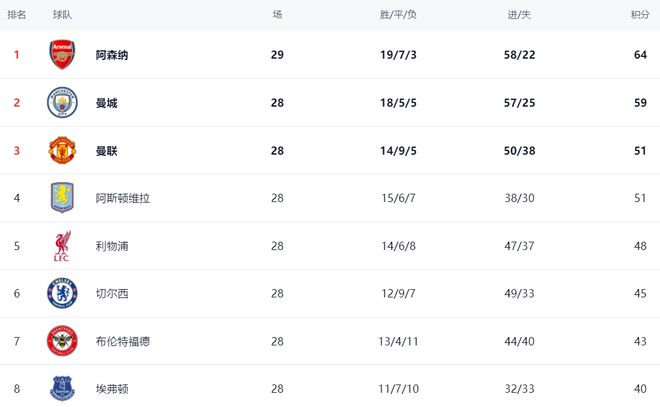Sort by the 积分 column header

coord(640,15)
